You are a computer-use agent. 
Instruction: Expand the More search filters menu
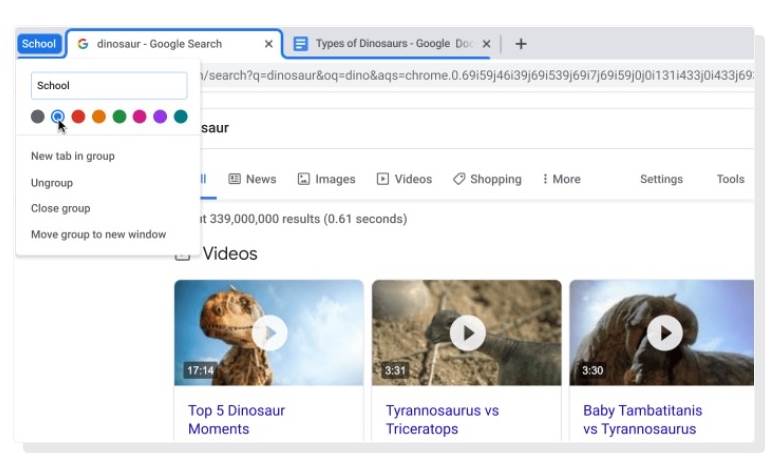coord(561,179)
